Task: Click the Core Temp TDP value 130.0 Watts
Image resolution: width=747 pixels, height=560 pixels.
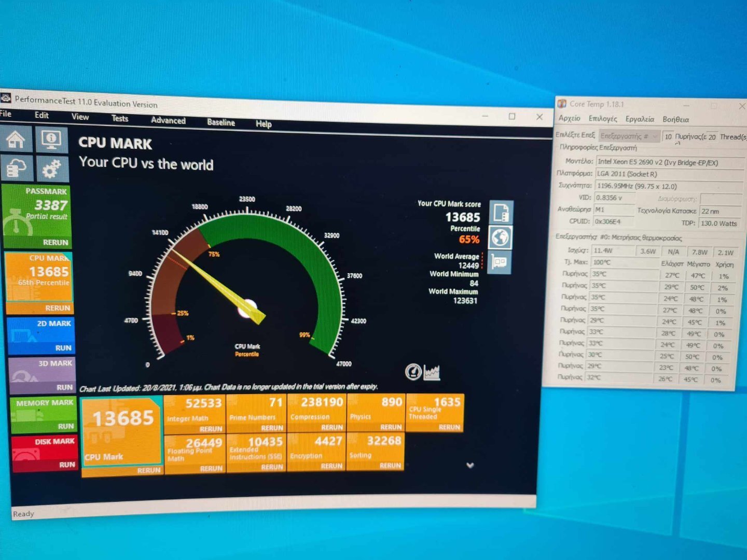Action: pos(721,223)
